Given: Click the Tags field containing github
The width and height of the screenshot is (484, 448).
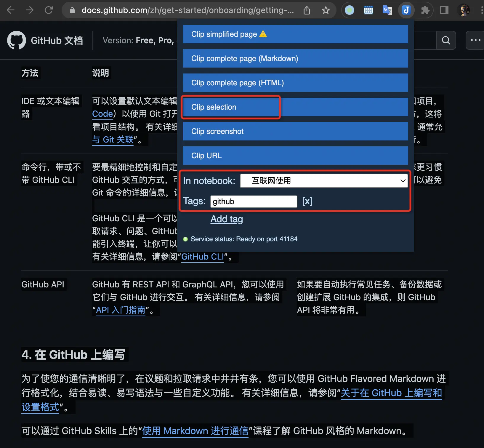Looking at the screenshot, I should pyautogui.click(x=254, y=201).
